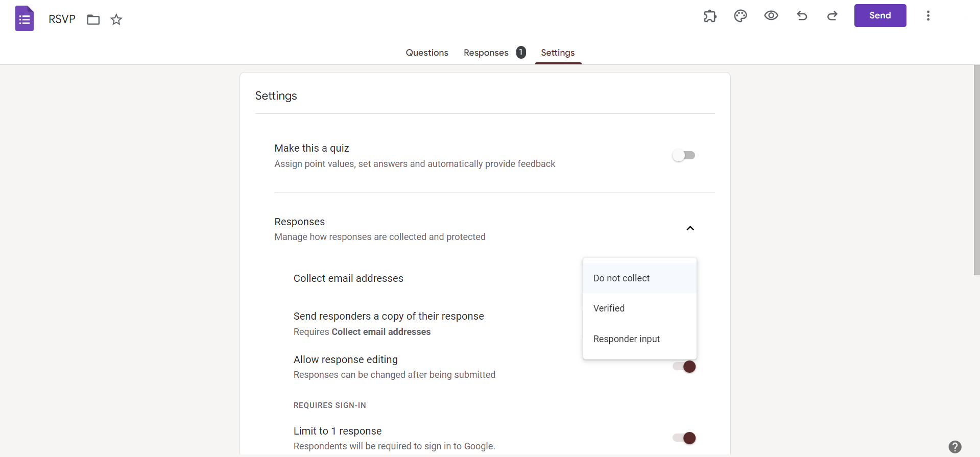Click the redo arrow icon
This screenshot has width=980, height=457.
click(832, 16)
